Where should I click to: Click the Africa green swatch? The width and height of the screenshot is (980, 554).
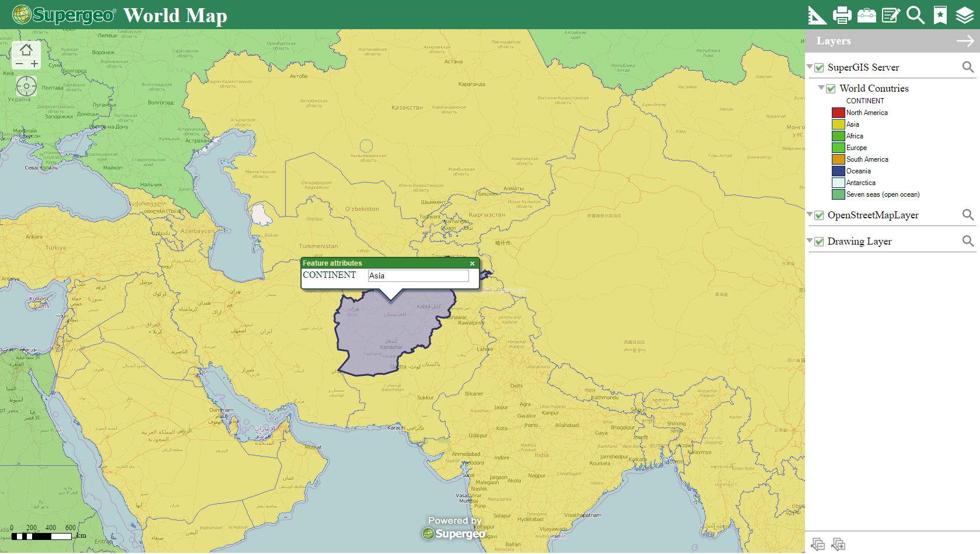point(838,136)
